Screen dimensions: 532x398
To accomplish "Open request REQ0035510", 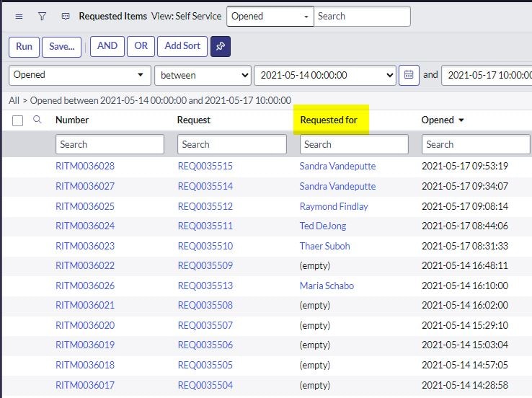I will 205,246.
